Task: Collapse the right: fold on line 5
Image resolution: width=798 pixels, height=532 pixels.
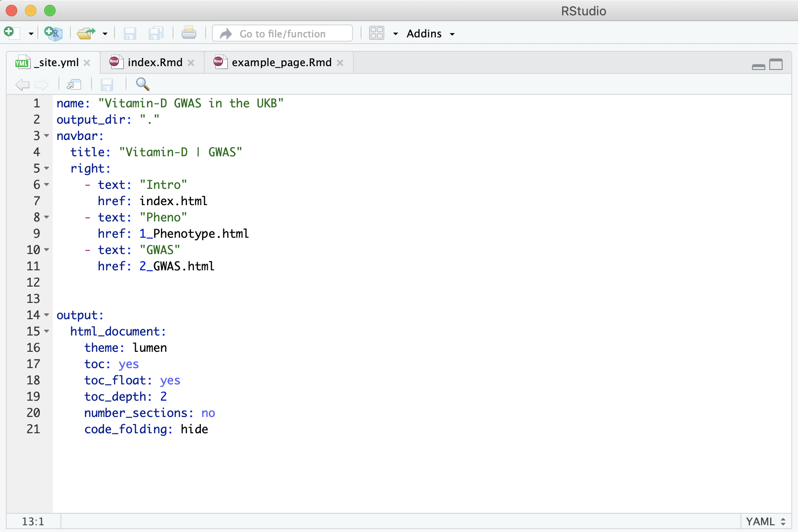Action: [x=47, y=169]
